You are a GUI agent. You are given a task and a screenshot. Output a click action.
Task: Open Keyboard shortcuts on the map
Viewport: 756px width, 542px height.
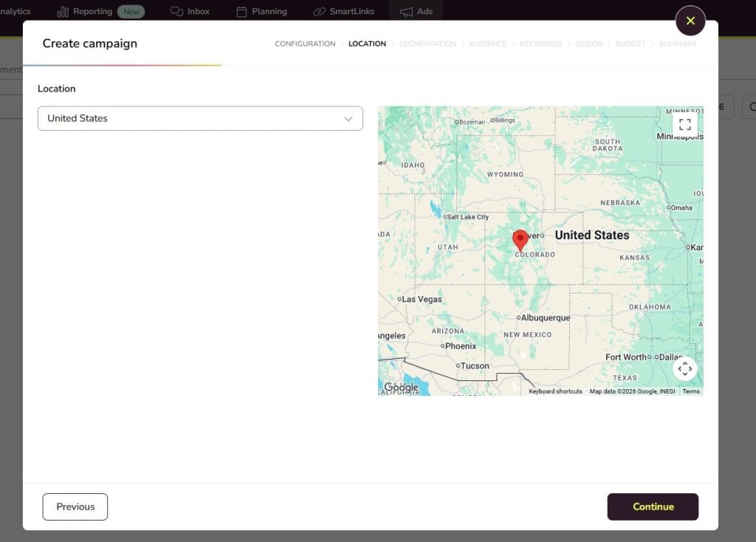tap(555, 391)
